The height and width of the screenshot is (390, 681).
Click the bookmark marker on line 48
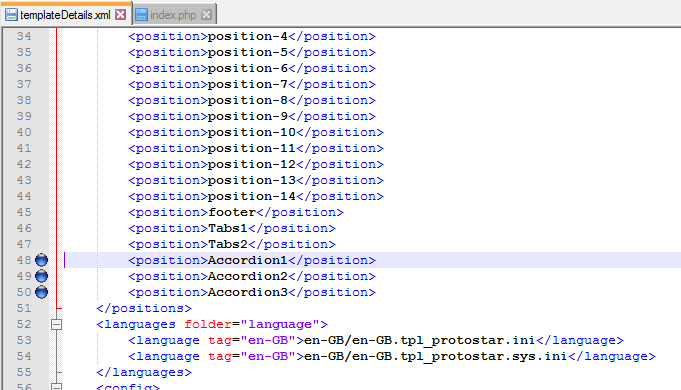coord(41,260)
